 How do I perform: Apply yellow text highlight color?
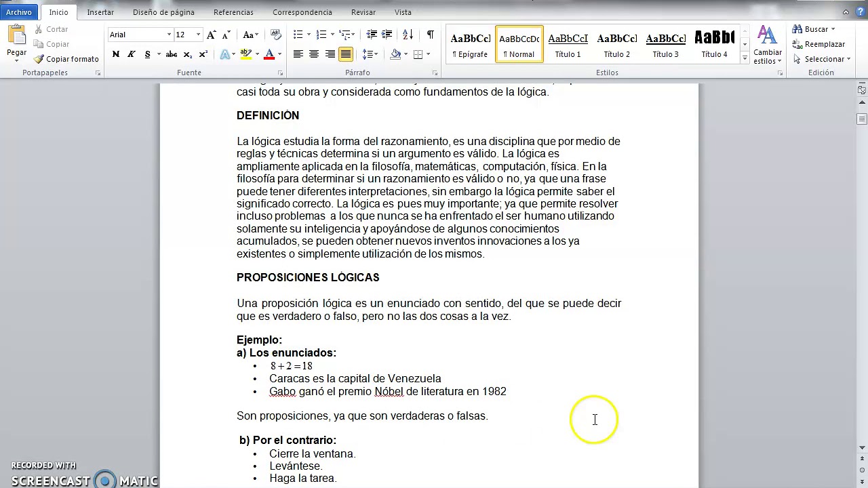(245, 54)
